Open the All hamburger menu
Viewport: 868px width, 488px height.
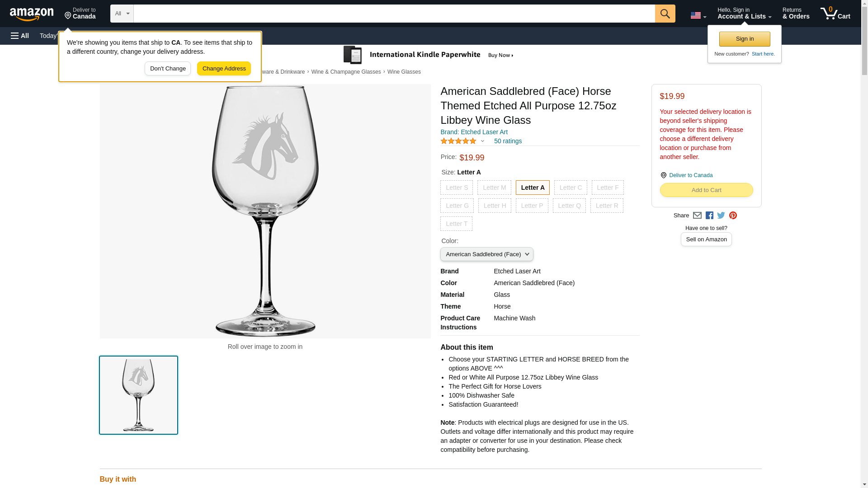click(x=20, y=36)
